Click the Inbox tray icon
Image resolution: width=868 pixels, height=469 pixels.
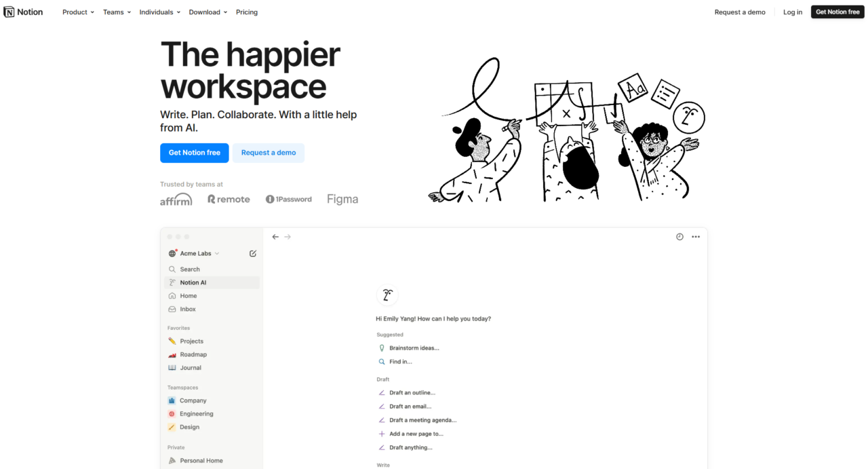pos(172,309)
